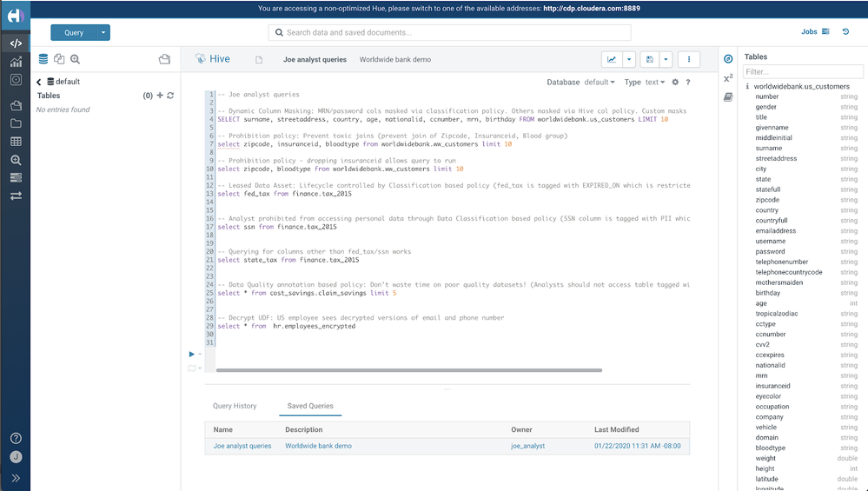
Task: Click the Save query icon
Action: pyautogui.click(x=649, y=59)
